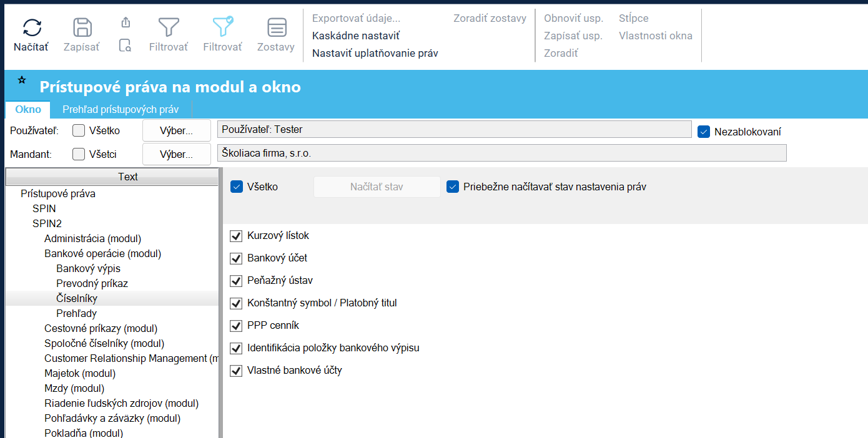Click the Načítať stav button
The width and height of the screenshot is (868, 438).
click(377, 187)
